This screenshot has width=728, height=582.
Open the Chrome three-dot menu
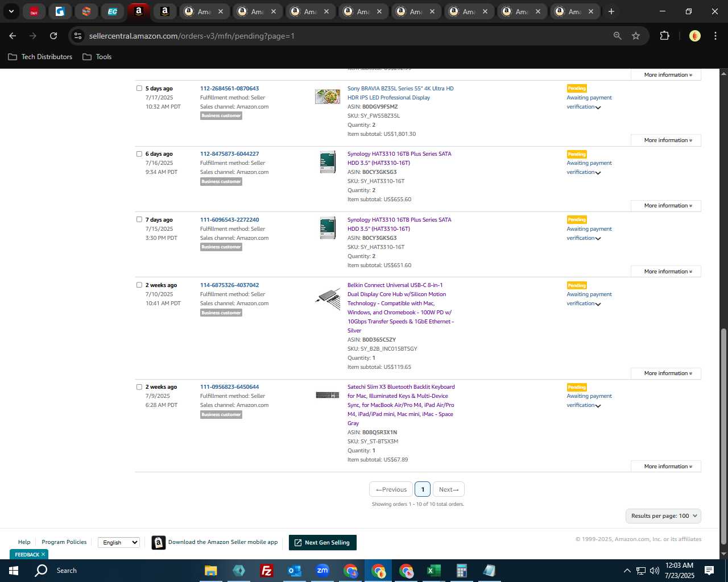click(x=715, y=36)
